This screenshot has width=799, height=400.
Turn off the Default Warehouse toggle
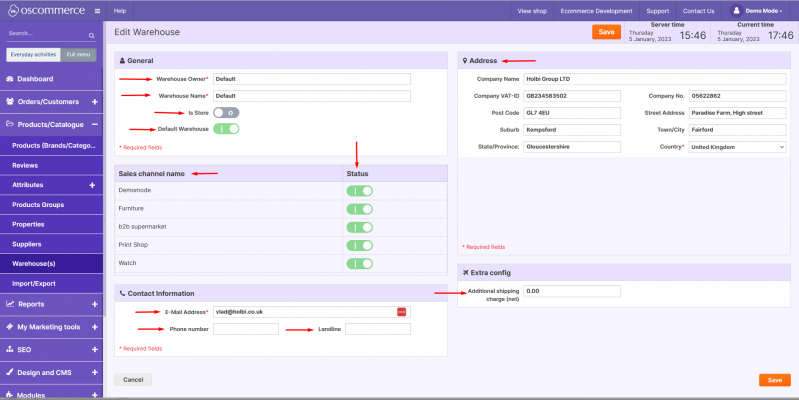[226, 129]
